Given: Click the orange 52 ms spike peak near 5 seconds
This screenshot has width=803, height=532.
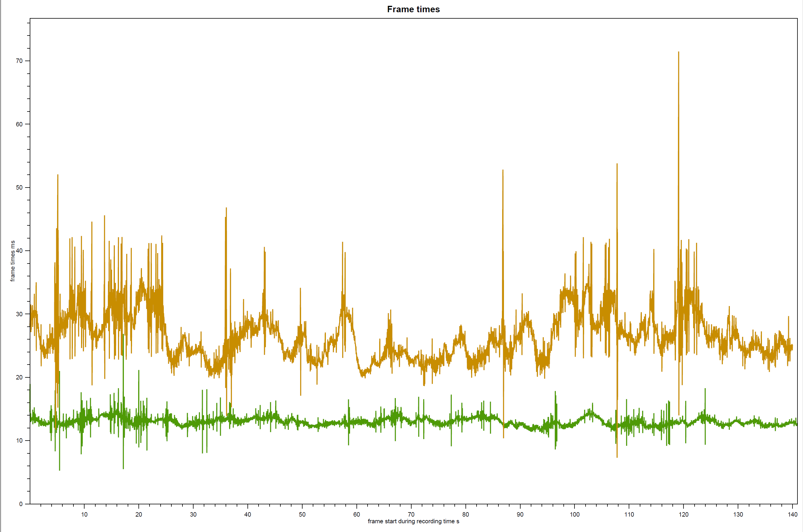Looking at the screenshot, I should tap(58, 175).
